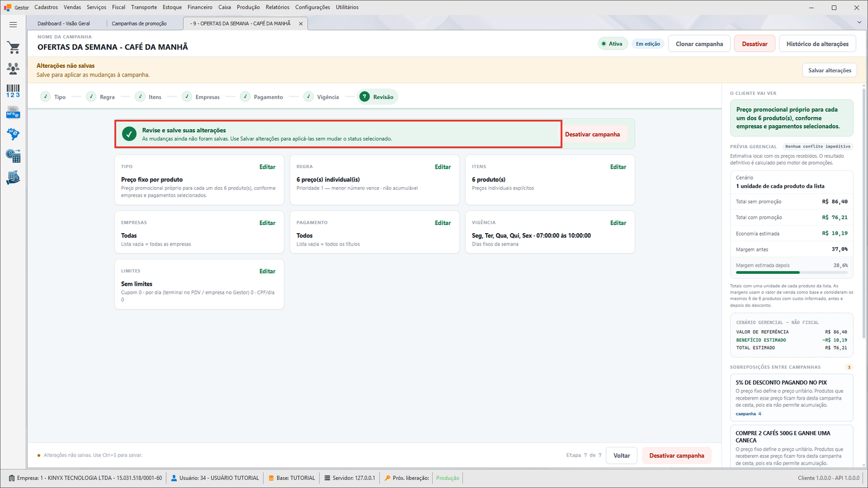Edit the Vigência card
This screenshot has width=868, height=488.
click(x=618, y=223)
